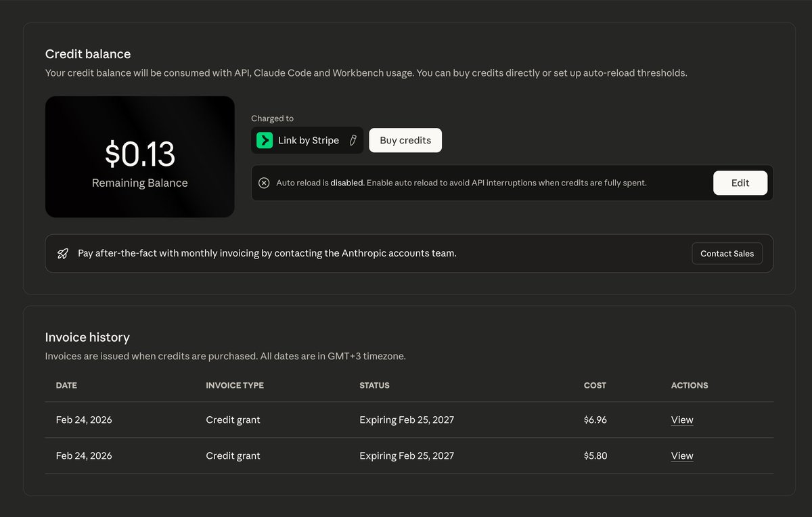Click the $0.13 Remaining Balance card
The image size is (812, 517).
(x=140, y=156)
